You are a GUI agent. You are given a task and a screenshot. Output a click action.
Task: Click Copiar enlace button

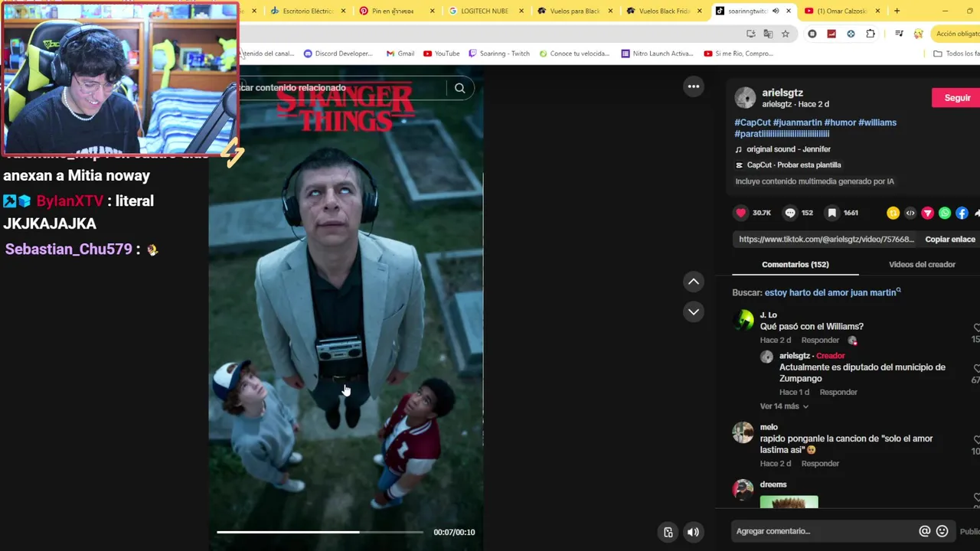pos(949,240)
